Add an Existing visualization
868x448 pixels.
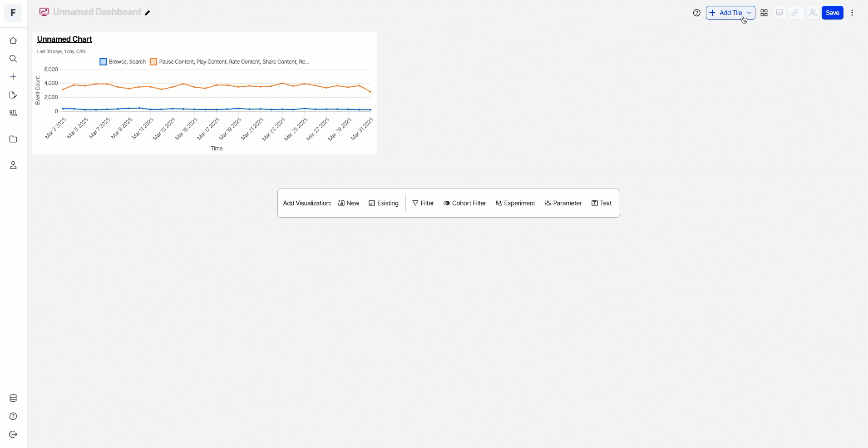coord(384,203)
